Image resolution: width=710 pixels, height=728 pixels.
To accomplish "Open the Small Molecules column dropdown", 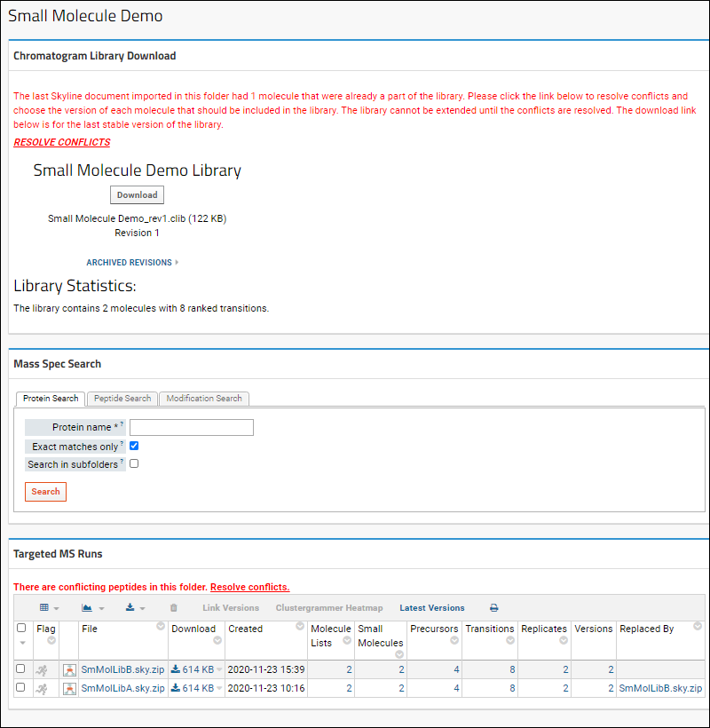I will (399, 654).
